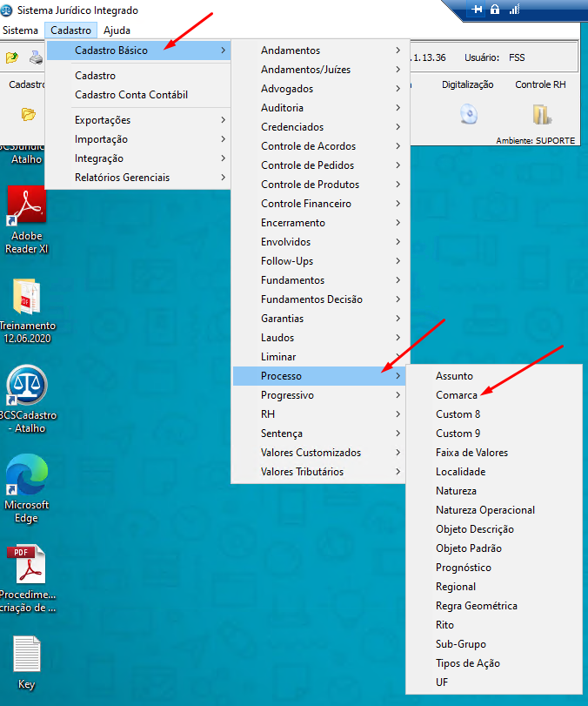Open the Valores Customizados submenu
Image resolution: width=588 pixels, height=706 pixels.
click(x=319, y=453)
